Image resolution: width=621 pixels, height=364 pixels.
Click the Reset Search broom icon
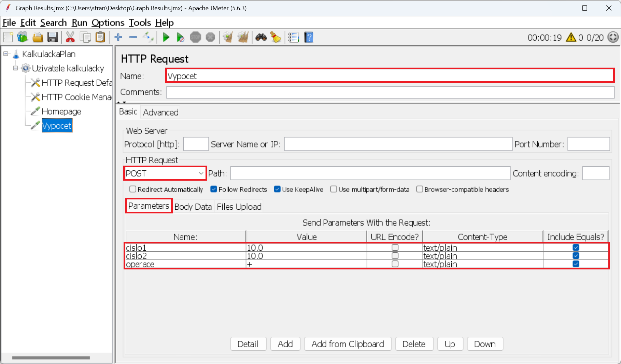click(276, 37)
